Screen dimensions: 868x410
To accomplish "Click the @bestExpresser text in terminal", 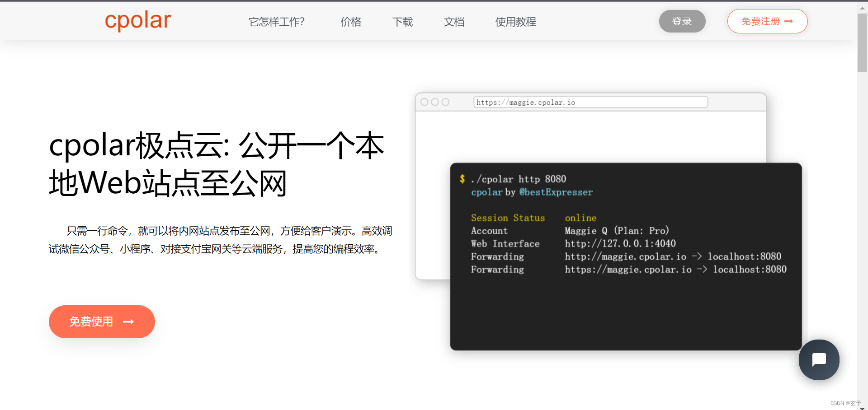I will (556, 192).
